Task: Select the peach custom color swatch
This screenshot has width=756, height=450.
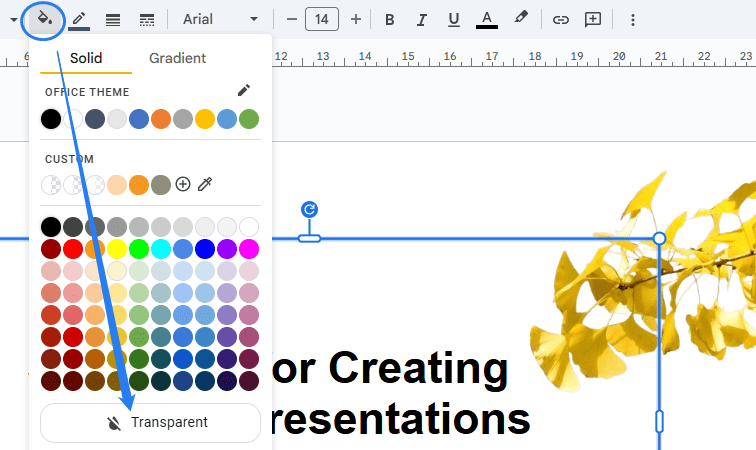Action: pyautogui.click(x=117, y=185)
